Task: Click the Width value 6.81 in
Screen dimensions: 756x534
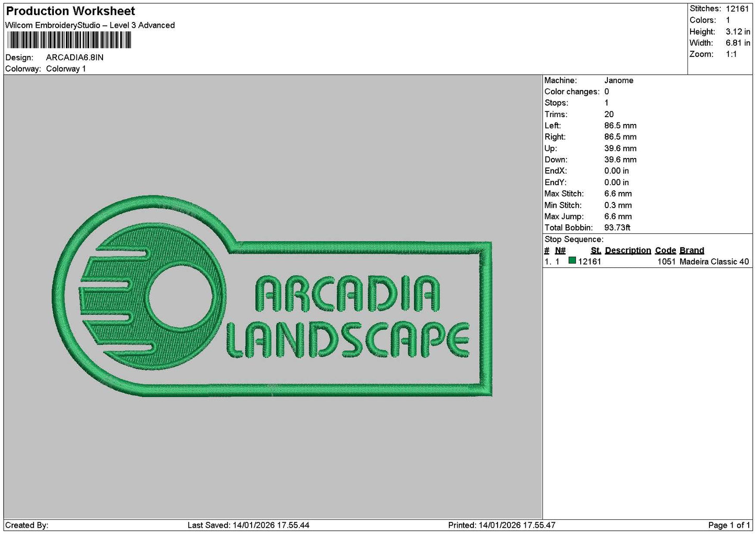Action: click(738, 43)
